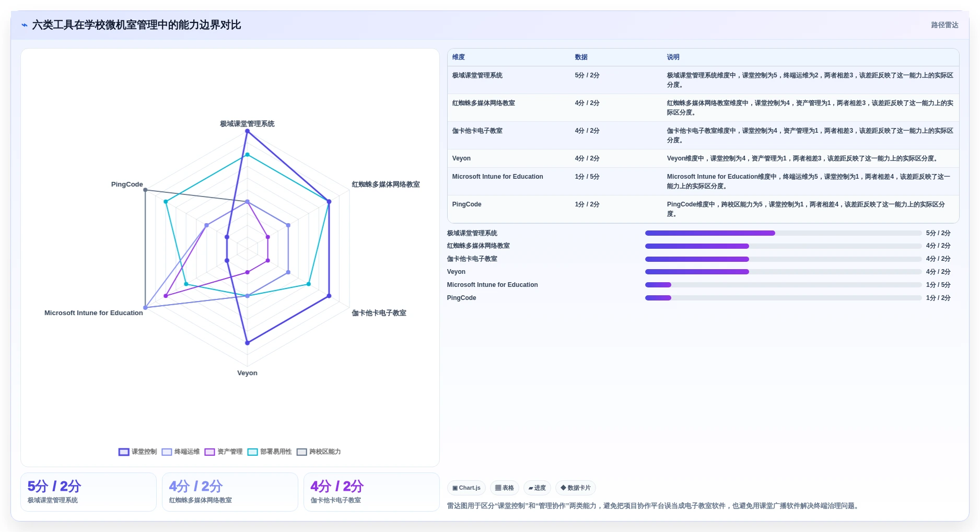Click the 维度 table column header
The width and height of the screenshot is (980, 532).
point(459,57)
